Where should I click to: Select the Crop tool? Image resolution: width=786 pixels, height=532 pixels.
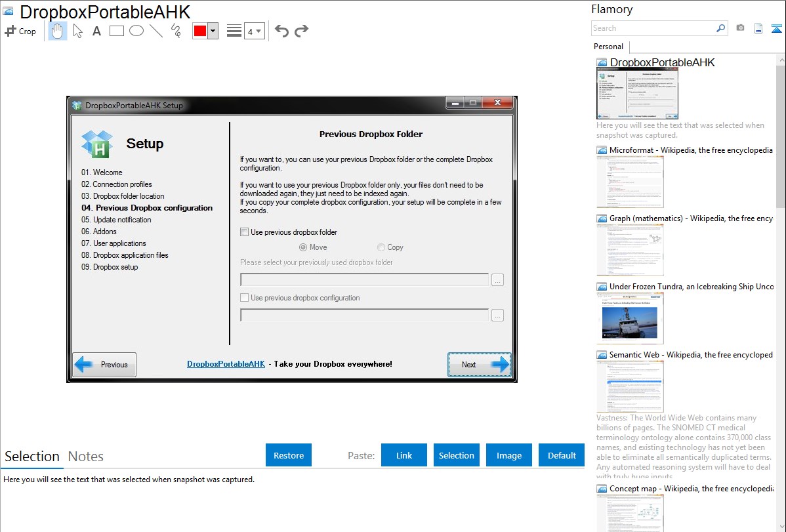coord(20,31)
